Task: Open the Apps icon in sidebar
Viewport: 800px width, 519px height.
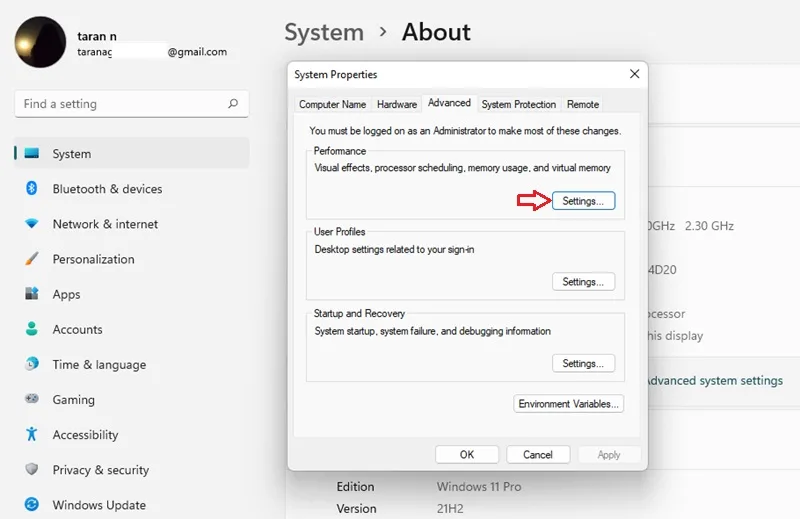Action: pos(32,293)
